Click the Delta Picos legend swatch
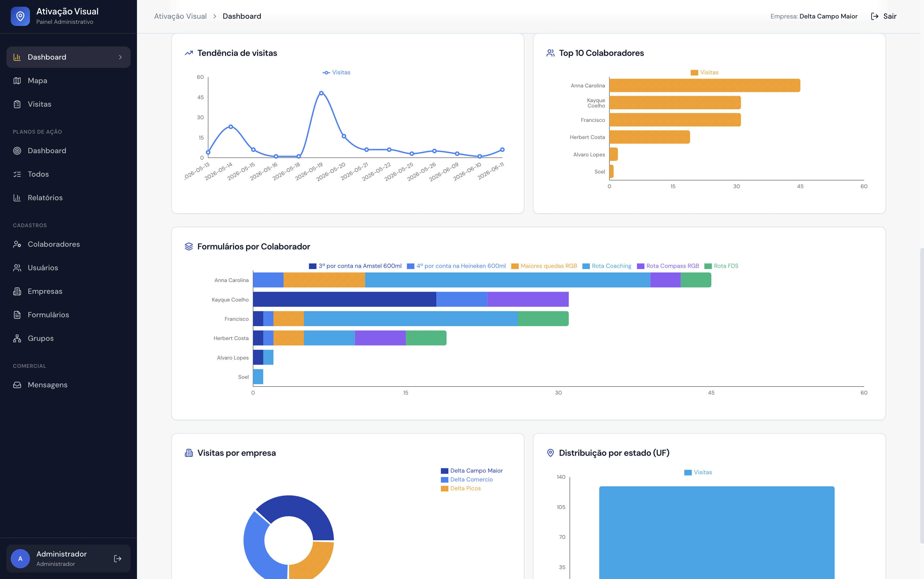Viewport: 924px width, 579px height. 444,488
